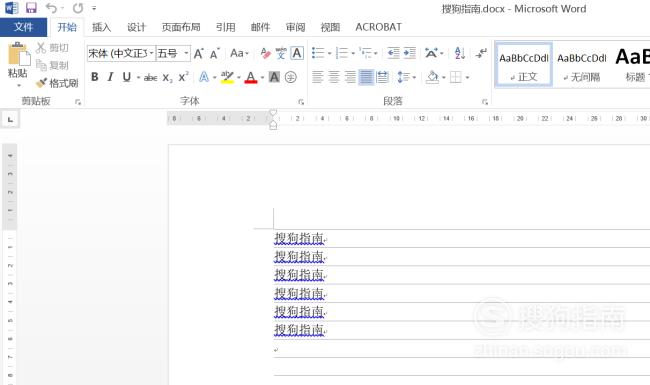Apply the 无间隔 No Spacing style
Viewport: 650px width, 385px height.
click(x=582, y=65)
